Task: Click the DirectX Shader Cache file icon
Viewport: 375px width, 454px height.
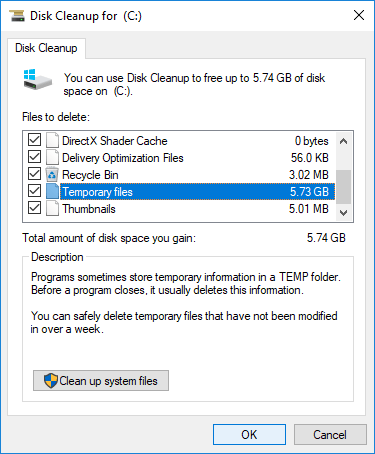Action: coord(52,140)
